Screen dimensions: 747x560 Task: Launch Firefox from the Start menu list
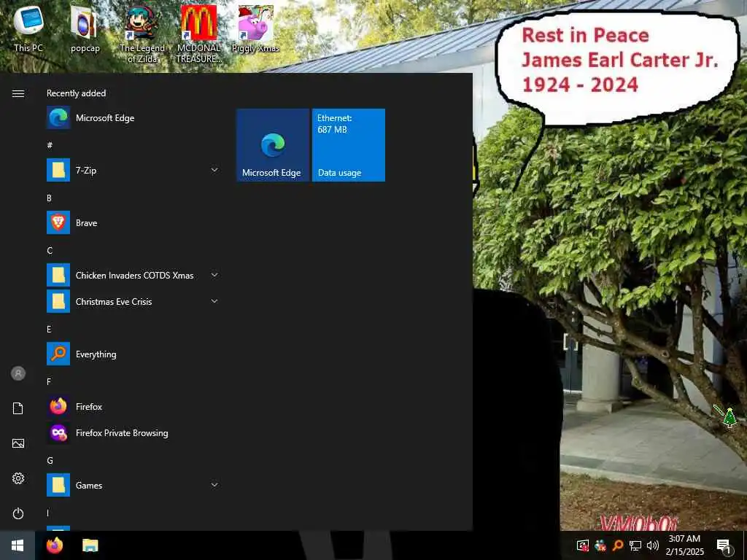click(133, 407)
